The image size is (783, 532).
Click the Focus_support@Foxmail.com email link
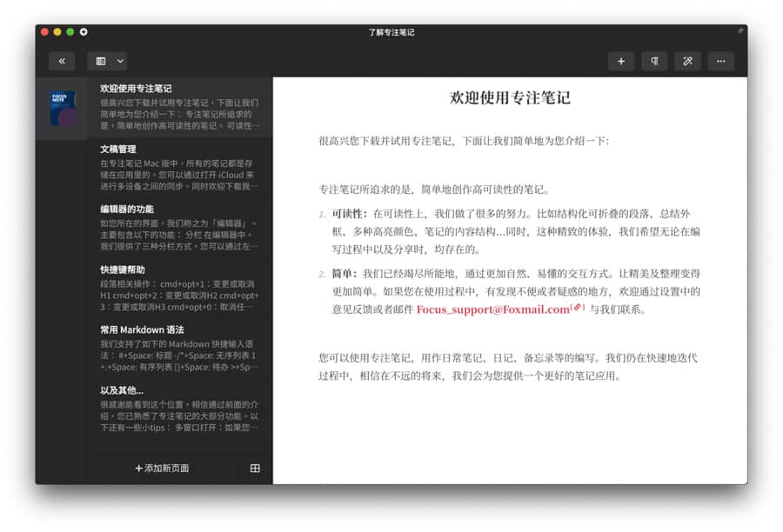pyautogui.click(x=492, y=309)
